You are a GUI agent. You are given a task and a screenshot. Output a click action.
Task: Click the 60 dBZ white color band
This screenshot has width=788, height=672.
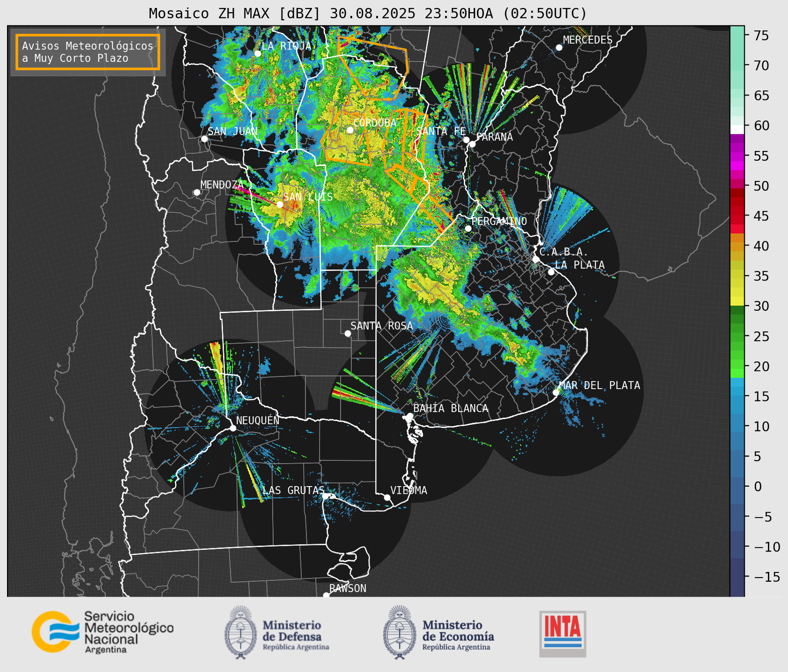pyautogui.click(x=737, y=129)
